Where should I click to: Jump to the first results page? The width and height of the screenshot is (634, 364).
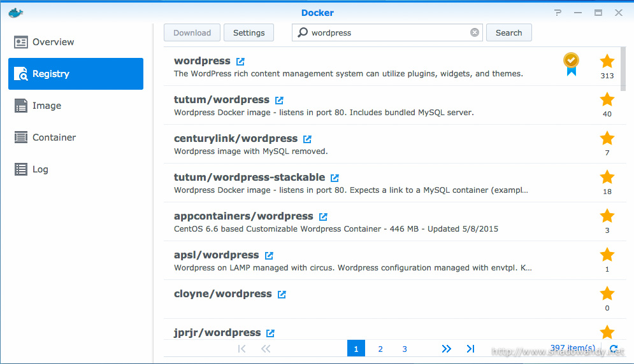[241, 349]
